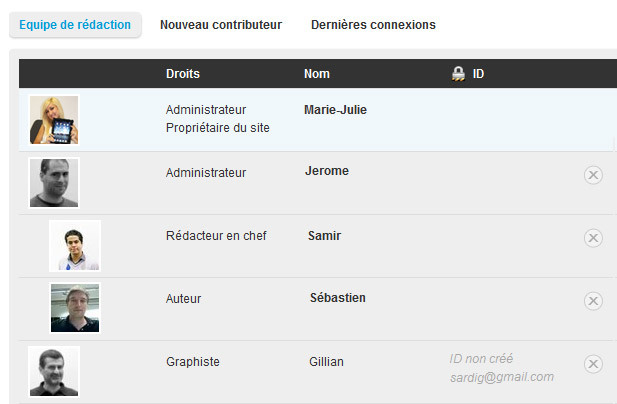Open Sébastien's name link
Screen dimensions: 617x404
click(x=338, y=298)
